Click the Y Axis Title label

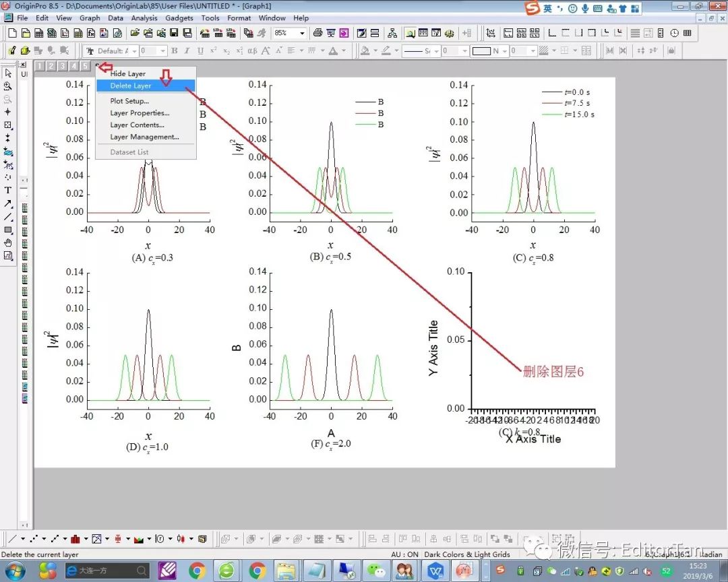coord(433,348)
